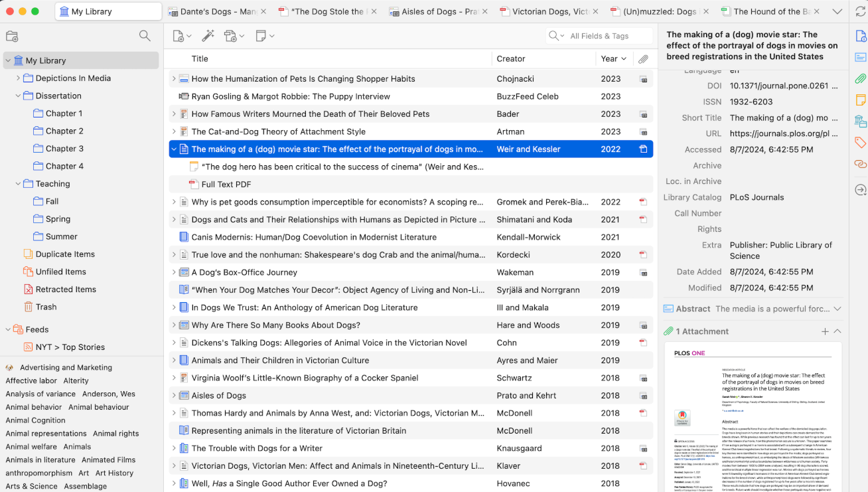Expand the Chojnacki item row
Viewport: 868px width, 492px height.
point(174,78)
